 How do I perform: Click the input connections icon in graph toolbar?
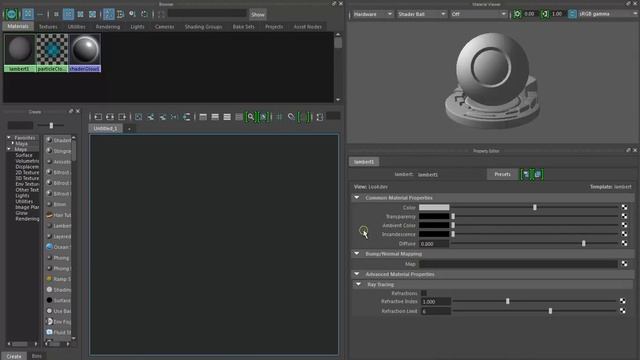coord(98,117)
